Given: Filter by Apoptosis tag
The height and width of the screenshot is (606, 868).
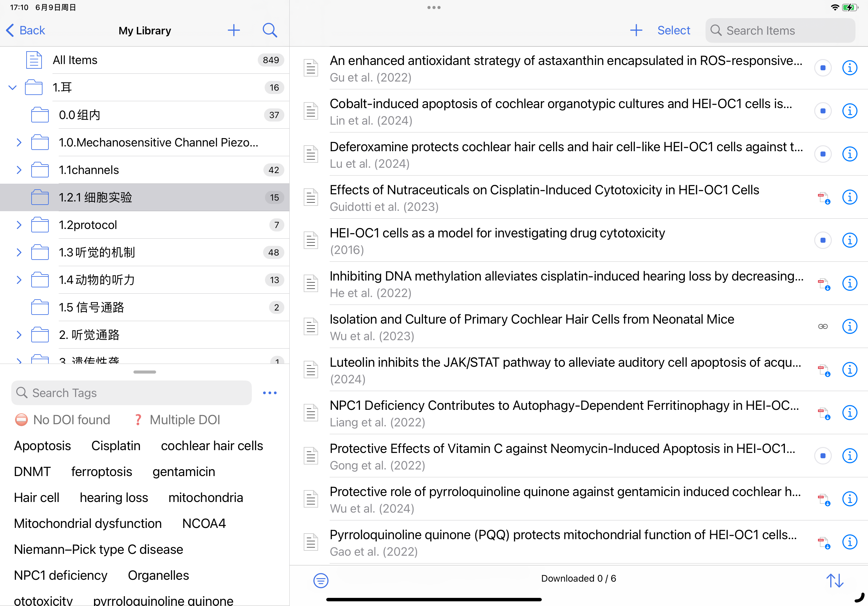Looking at the screenshot, I should 42,446.
